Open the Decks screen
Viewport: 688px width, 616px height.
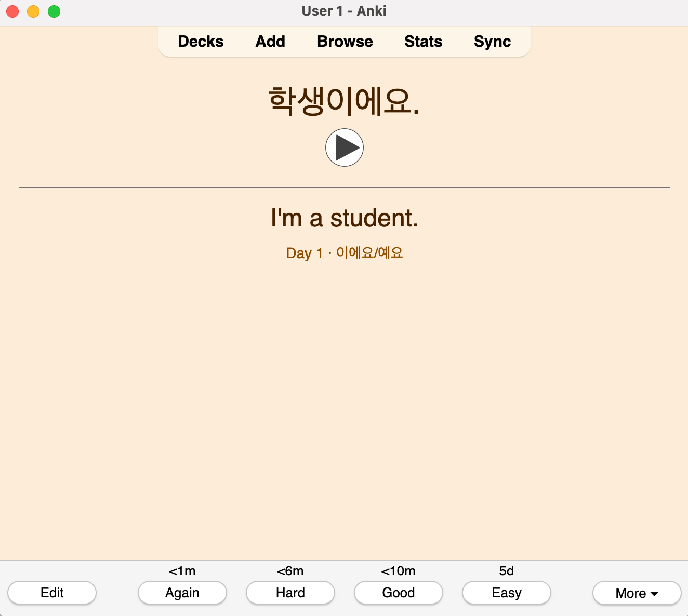(x=201, y=42)
